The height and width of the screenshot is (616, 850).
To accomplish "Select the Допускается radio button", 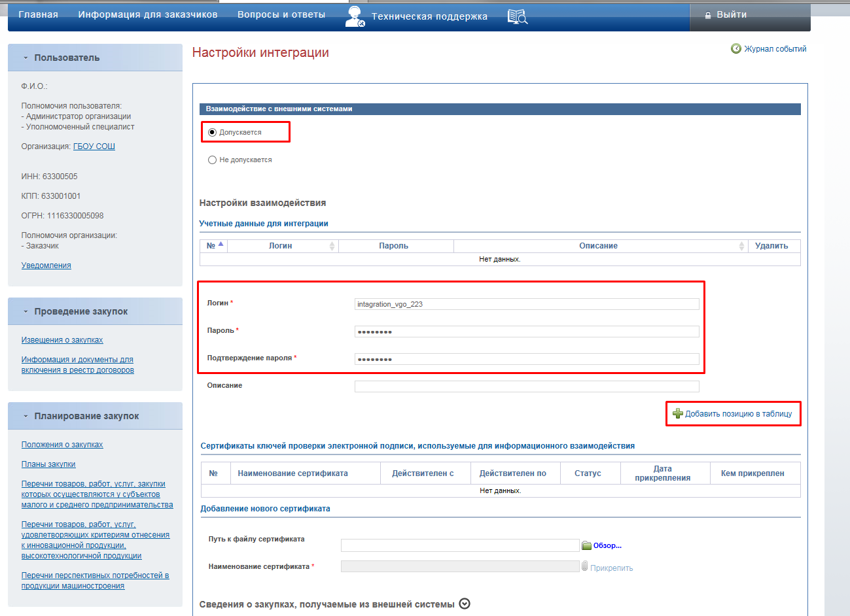I will 212,132.
